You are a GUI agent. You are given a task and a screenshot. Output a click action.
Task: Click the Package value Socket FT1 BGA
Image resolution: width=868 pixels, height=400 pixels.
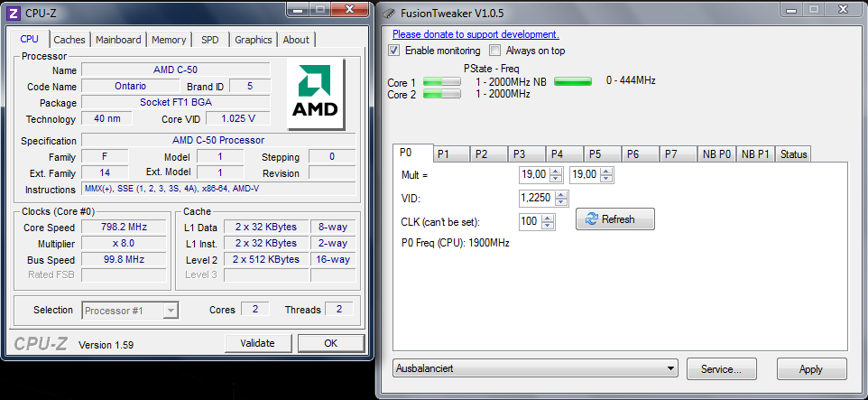pyautogui.click(x=175, y=102)
